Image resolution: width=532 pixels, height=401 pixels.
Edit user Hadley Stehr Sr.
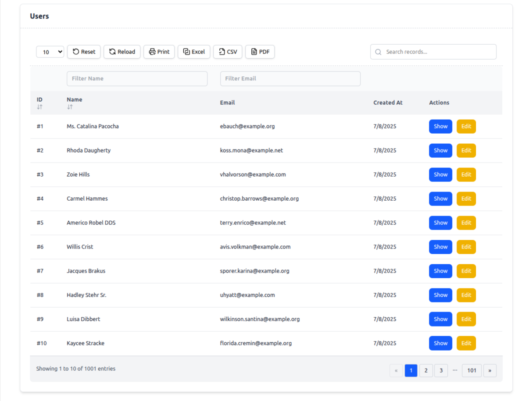pos(466,295)
